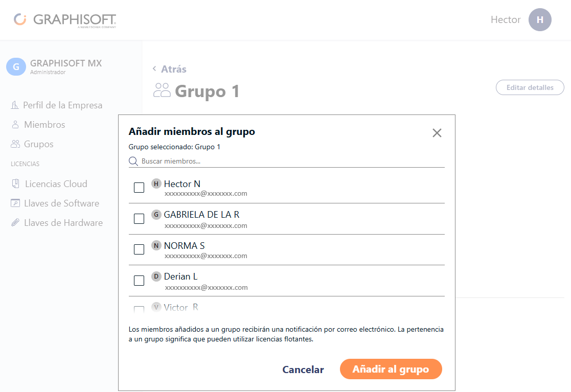Check the box for Hector N

[x=139, y=188]
